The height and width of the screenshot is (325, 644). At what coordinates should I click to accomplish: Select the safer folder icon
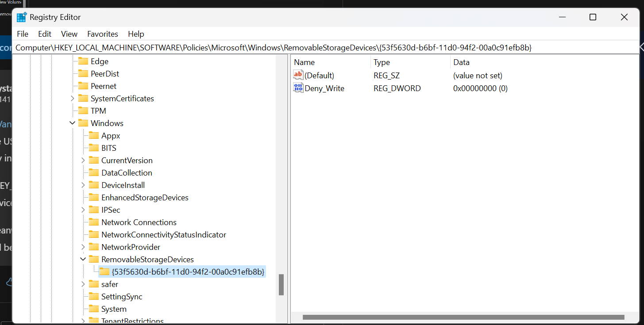[x=94, y=284]
